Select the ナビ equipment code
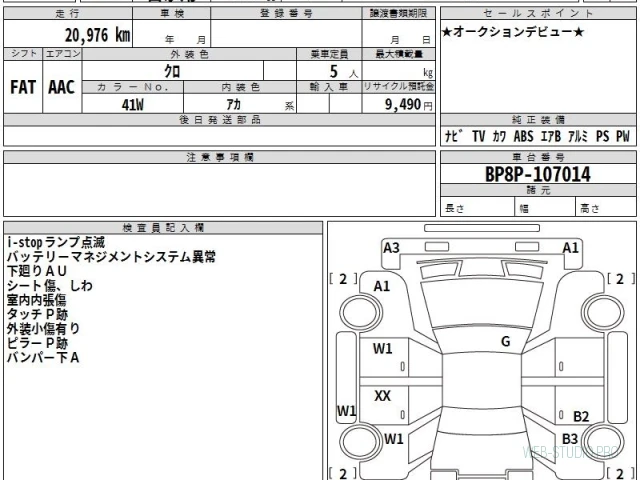 coord(453,136)
